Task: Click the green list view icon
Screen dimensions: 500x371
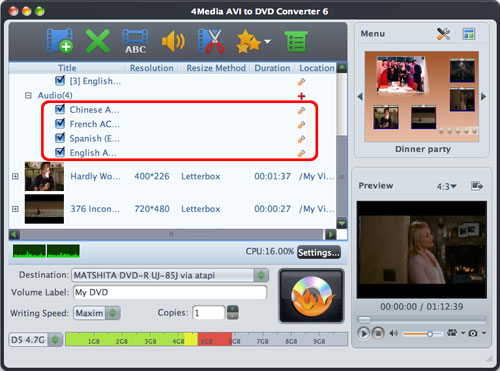Action: point(296,41)
